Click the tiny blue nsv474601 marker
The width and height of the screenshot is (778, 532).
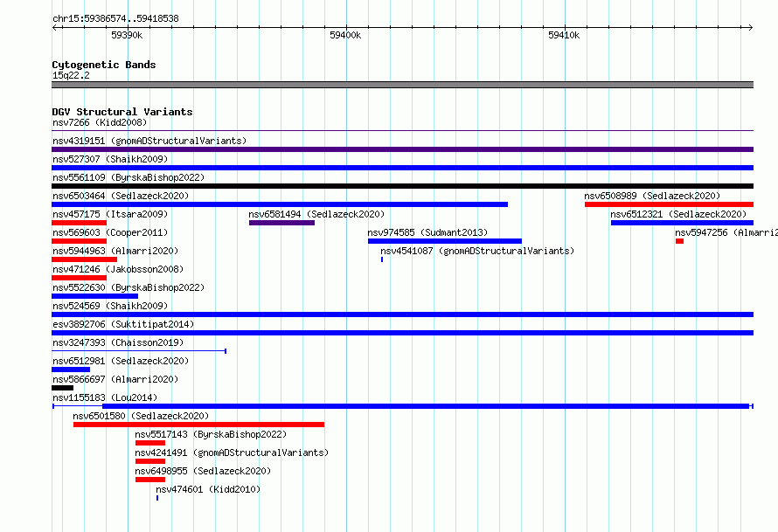pos(157,498)
